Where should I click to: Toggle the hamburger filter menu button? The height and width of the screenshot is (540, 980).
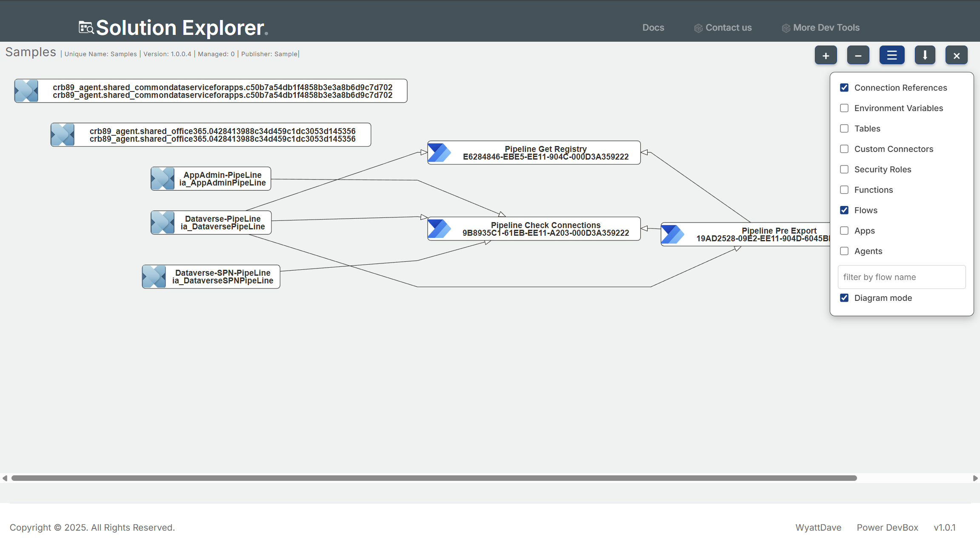pos(891,55)
